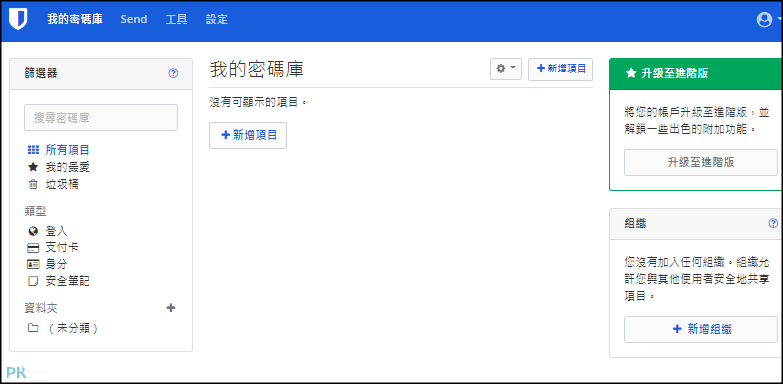Filter by 登入 type
Screen dimensions: 783x384
point(56,231)
